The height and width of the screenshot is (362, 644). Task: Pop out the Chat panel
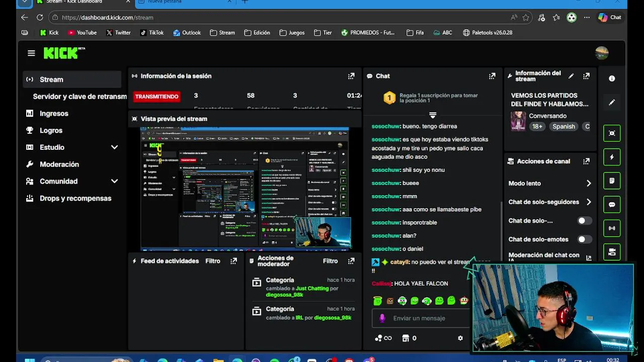pyautogui.click(x=492, y=76)
